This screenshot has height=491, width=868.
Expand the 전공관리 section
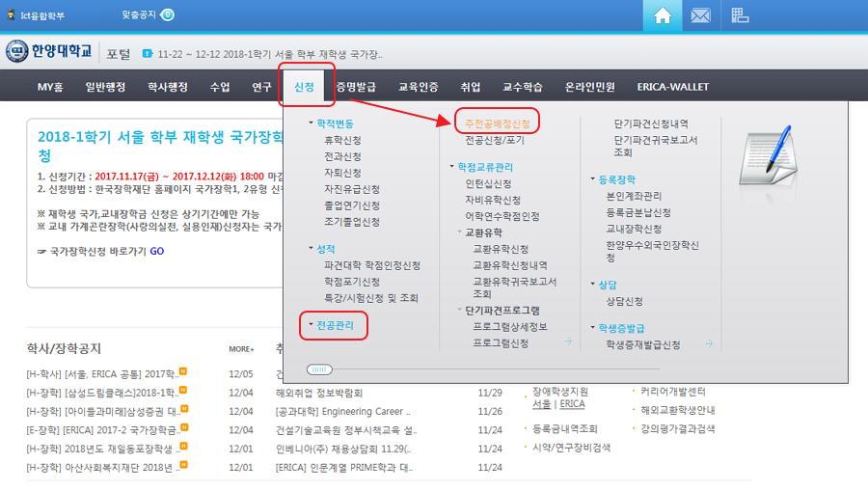point(311,326)
